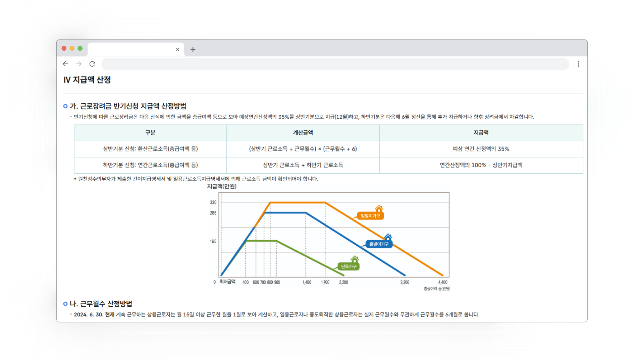This screenshot has height=362, width=644.
Task: Click the 구분 table column header
Action: coord(150,133)
